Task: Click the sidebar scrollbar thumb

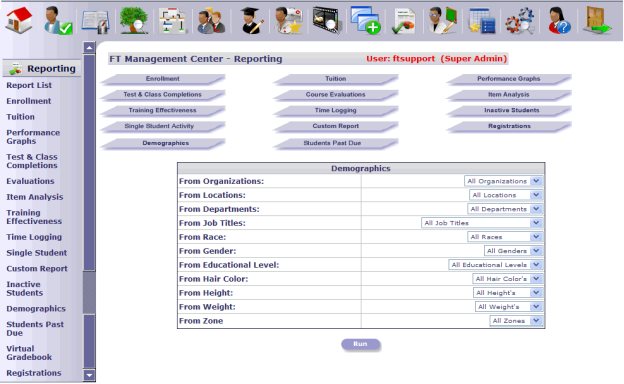Action: click(89, 292)
